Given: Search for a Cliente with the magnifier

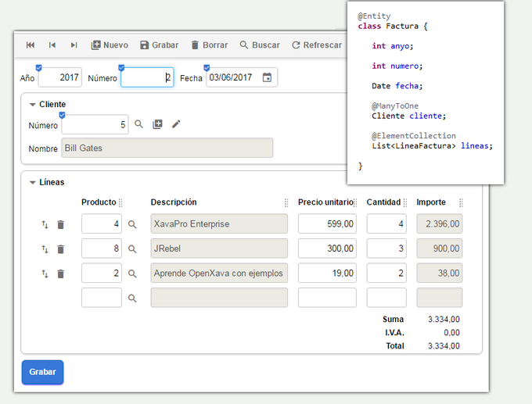Looking at the screenshot, I should click(138, 124).
